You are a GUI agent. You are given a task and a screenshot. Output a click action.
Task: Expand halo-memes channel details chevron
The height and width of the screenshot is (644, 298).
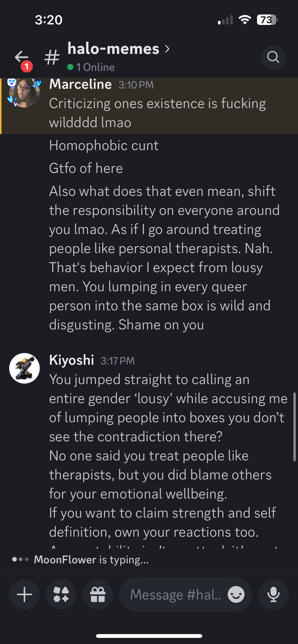[167, 49]
